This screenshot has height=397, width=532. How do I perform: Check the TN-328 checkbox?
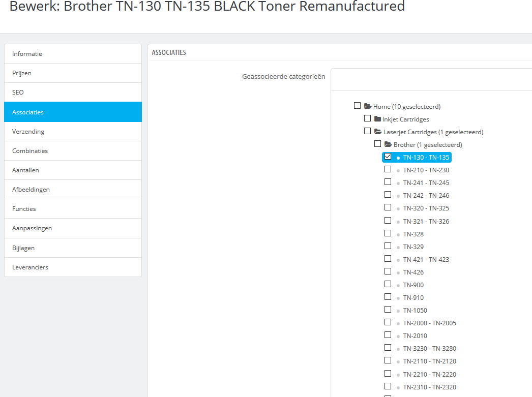pos(388,233)
